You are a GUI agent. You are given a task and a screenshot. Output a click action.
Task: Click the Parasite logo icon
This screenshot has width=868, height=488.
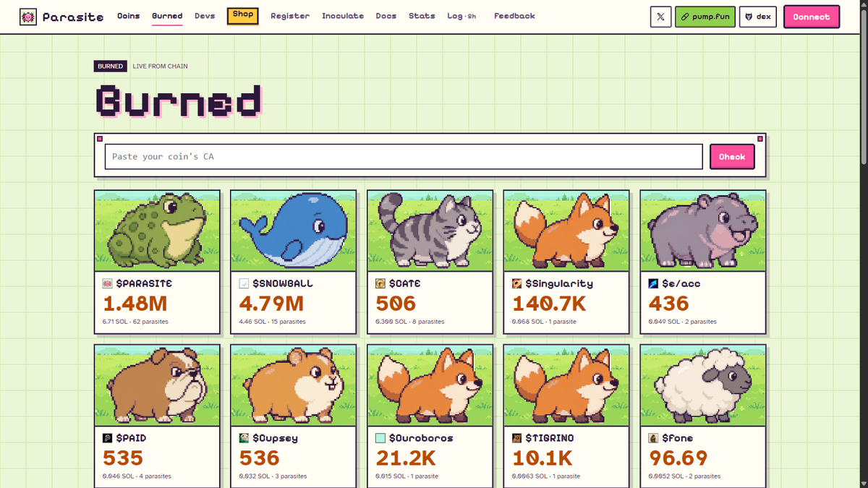coord(28,17)
